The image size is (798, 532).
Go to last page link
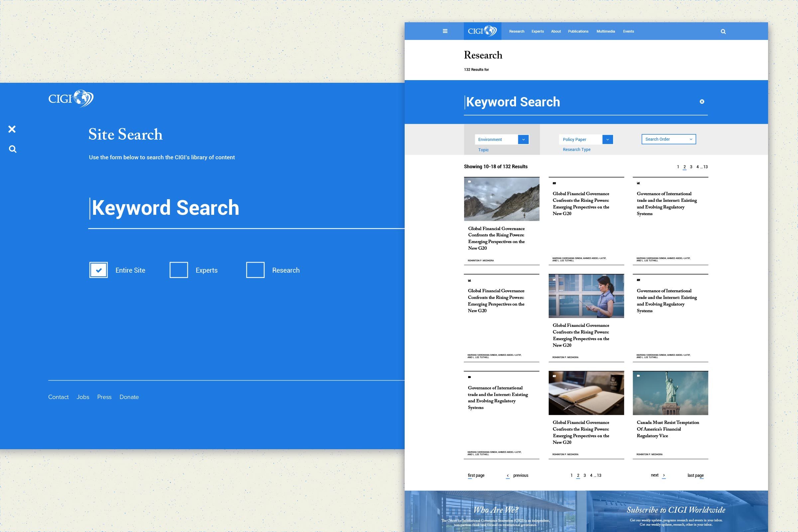pos(696,475)
